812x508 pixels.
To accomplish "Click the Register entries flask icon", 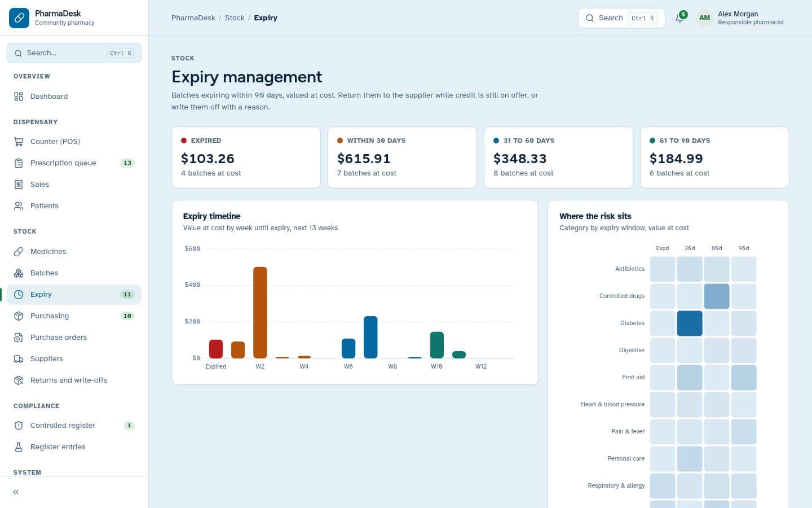I will pyautogui.click(x=19, y=447).
